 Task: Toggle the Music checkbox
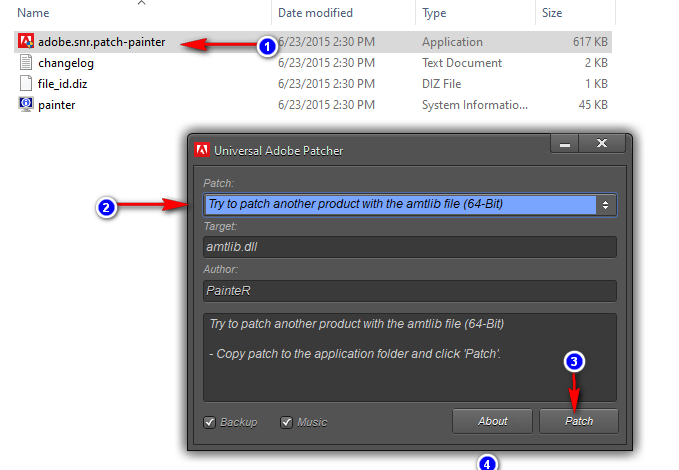pos(286,422)
